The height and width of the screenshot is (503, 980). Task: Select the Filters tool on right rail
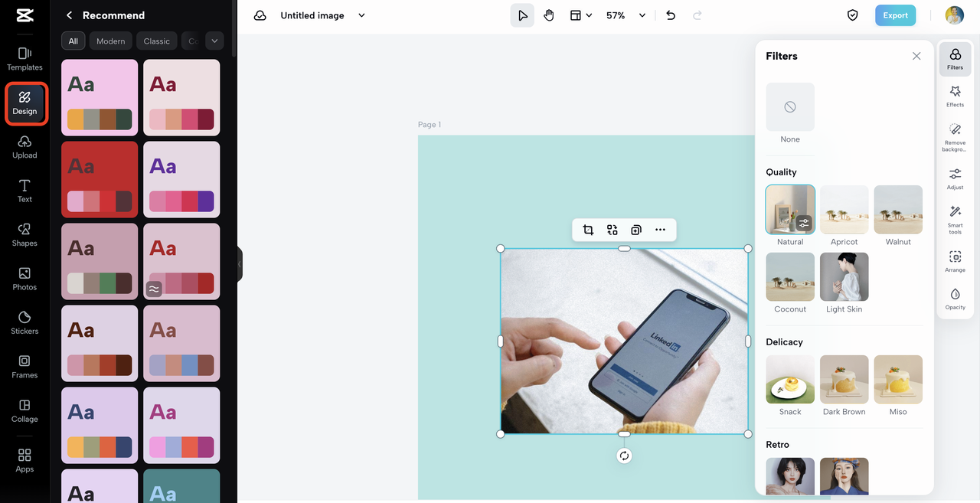955,59
